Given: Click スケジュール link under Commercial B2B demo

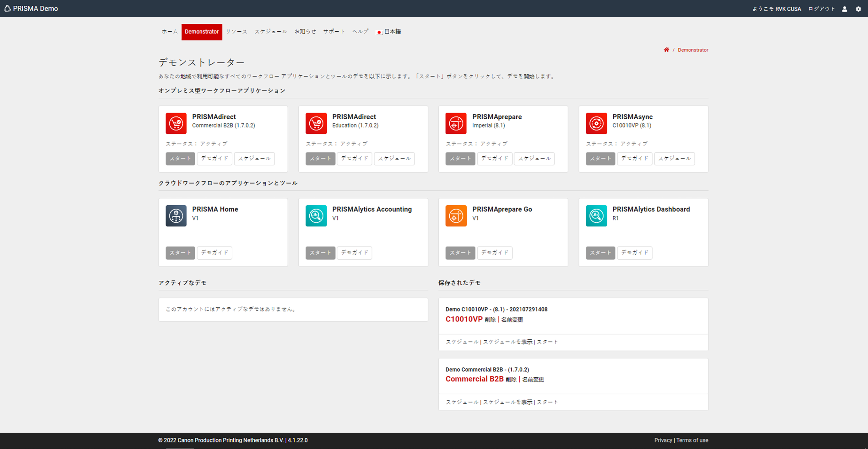Looking at the screenshot, I should tap(462, 402).
